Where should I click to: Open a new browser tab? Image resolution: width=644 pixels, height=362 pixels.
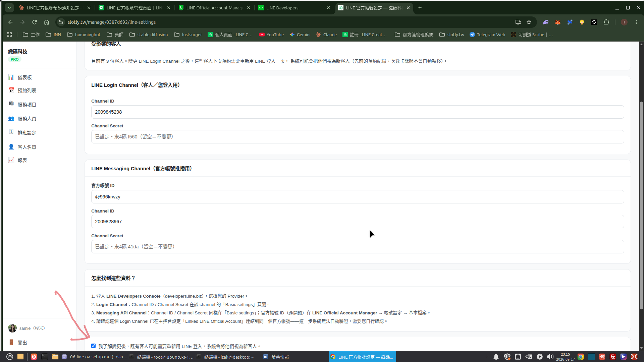(420, 8)
